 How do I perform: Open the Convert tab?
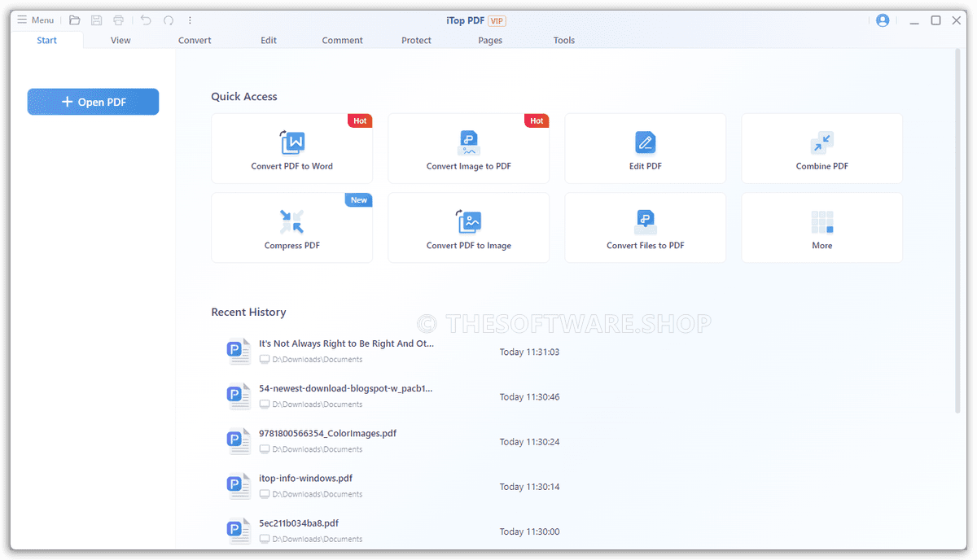tap(195, 40)
